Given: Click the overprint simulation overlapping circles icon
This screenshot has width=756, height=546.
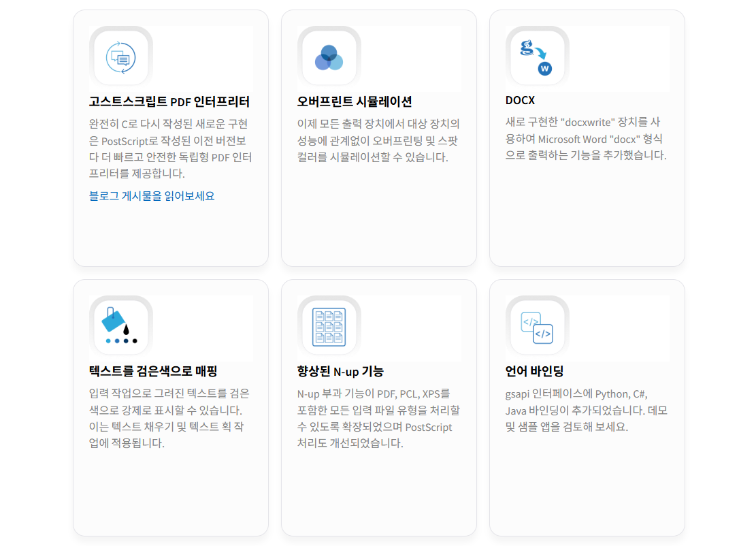Looking at the screenshot, I should pos(329,58).
